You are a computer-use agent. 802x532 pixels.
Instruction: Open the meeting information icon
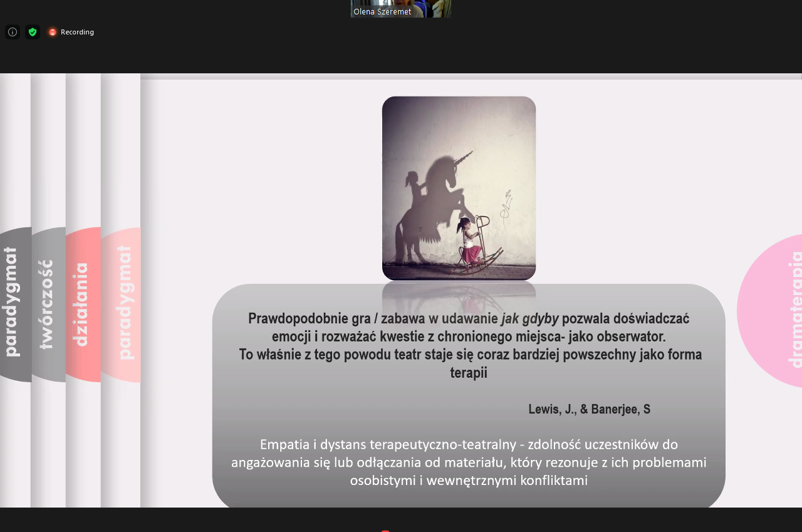coord(13,32)
